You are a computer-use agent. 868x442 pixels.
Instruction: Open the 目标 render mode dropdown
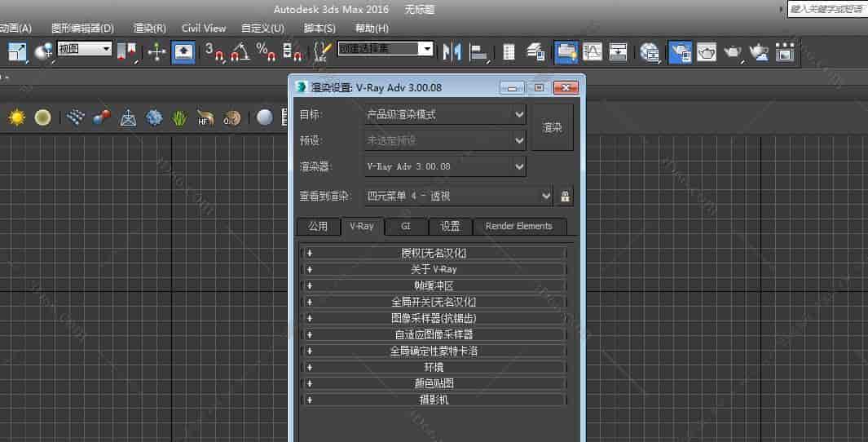[x=444, y=115]
